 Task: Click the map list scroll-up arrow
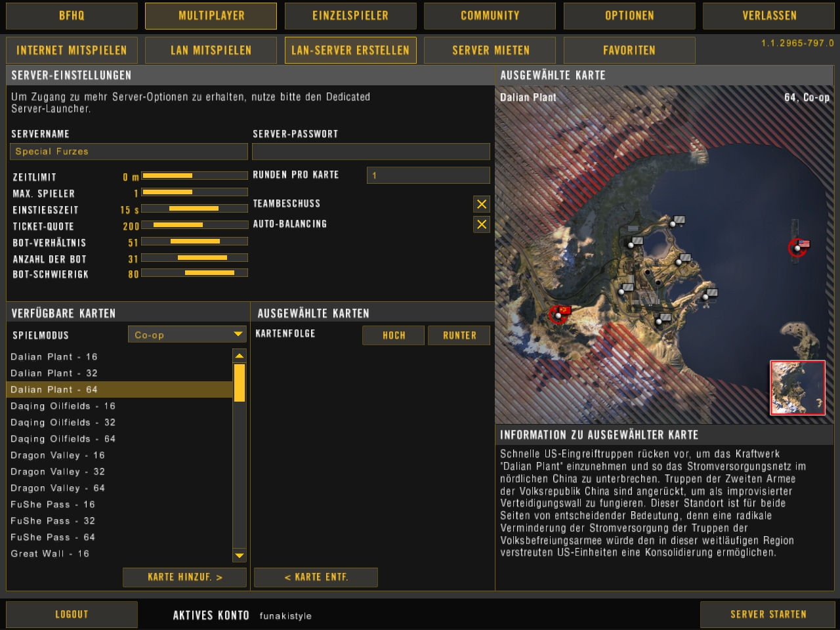240,356
